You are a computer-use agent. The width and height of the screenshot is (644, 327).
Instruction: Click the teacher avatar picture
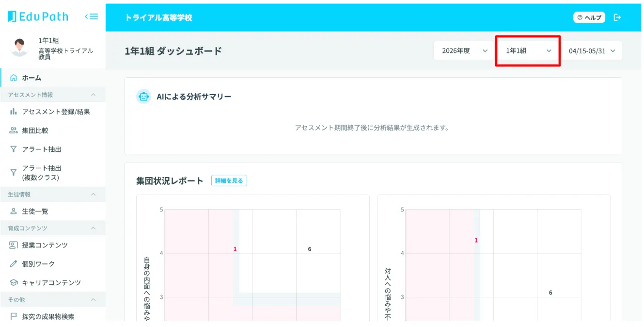coord(19,47)
